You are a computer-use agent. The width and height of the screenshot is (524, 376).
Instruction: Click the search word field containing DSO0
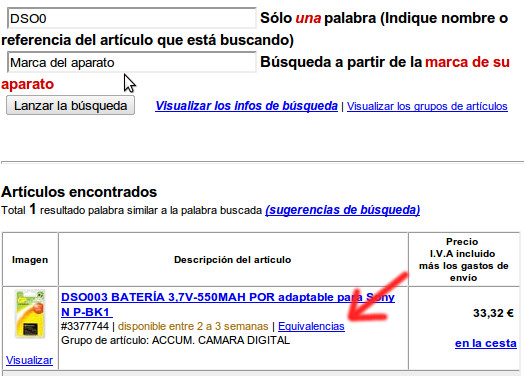pos(132,18)
